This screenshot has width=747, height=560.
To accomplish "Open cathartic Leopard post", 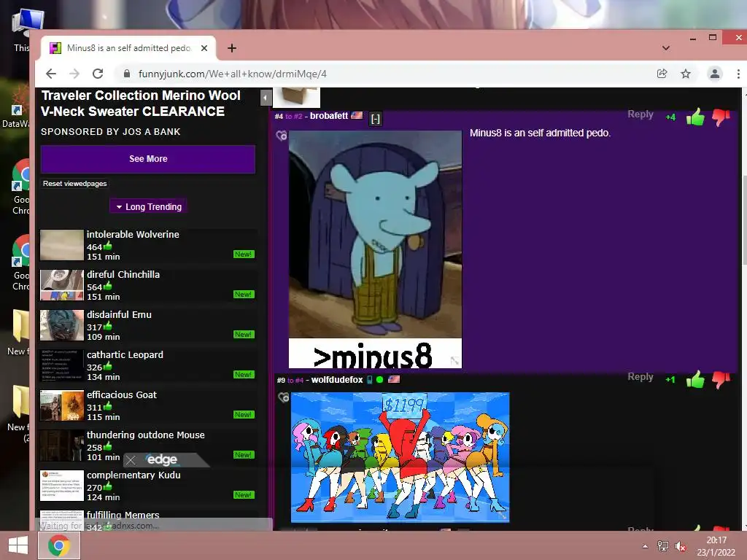I will click(125, 354).
